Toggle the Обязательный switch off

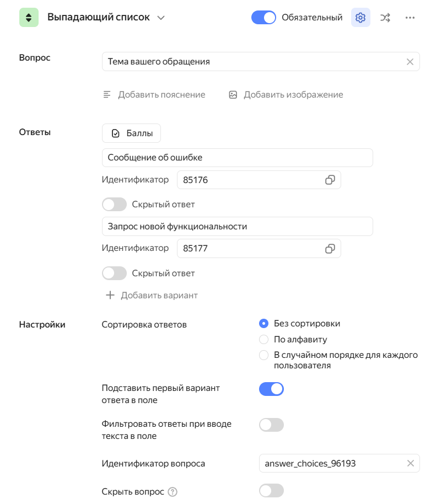tap(263, 18)
